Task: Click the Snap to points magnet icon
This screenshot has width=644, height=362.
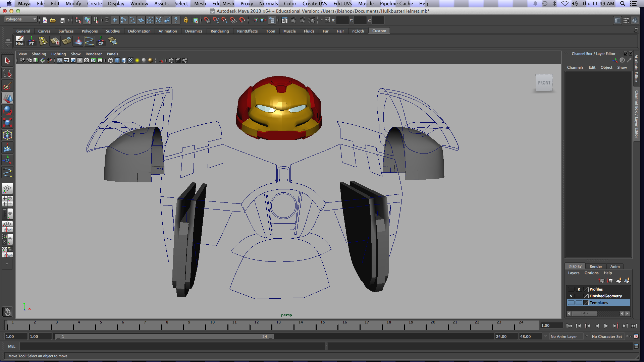Action: pos(224,20)
